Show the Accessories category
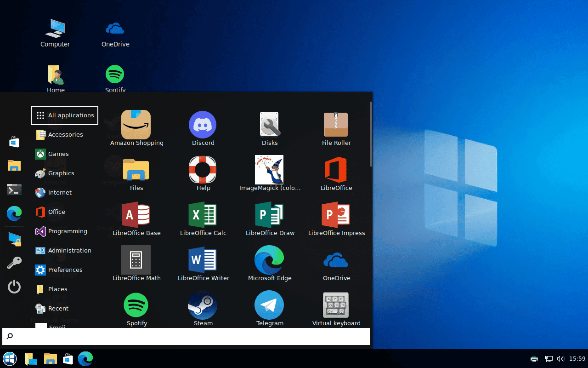 (x=64, y=135)
